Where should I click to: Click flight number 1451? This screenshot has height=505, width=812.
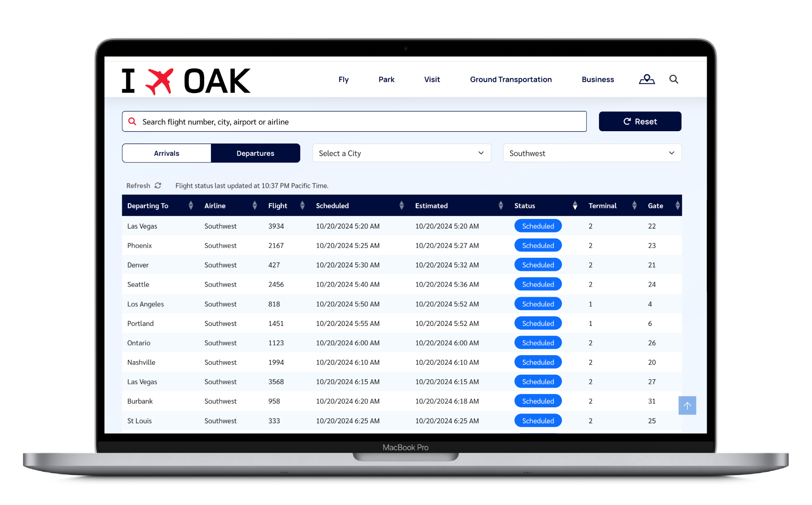pyautogui.click(x=276, y=323)
